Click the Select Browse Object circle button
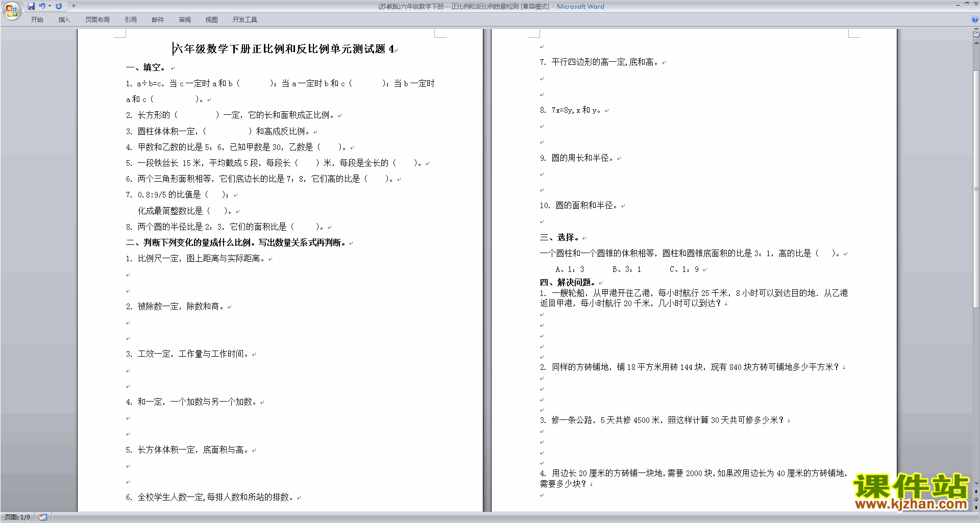This screenshot has height=523, width=980. [976, 499]
